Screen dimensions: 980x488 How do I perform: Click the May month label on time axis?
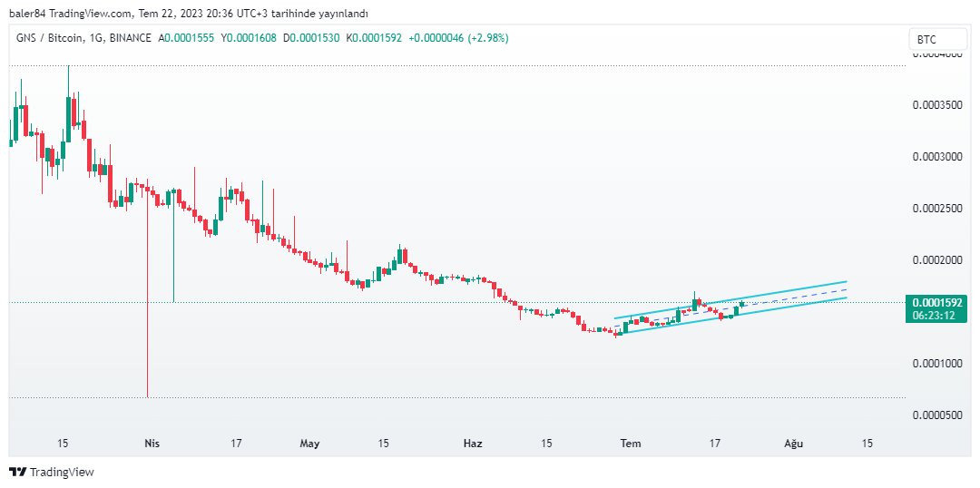point(309,443)
